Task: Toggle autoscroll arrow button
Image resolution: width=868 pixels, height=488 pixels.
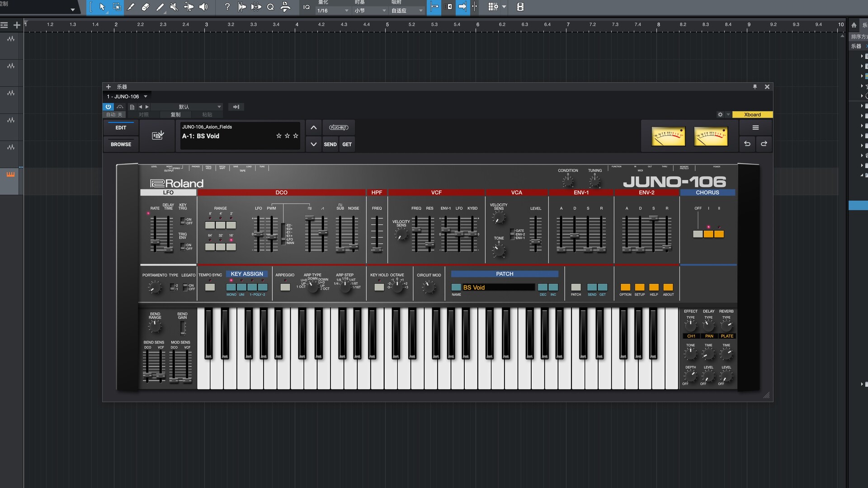Action: (x=462, y=7)
